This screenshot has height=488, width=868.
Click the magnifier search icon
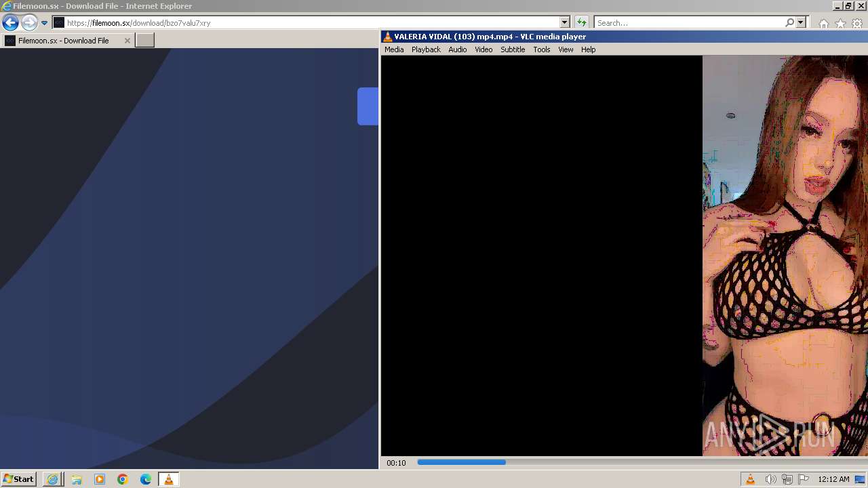[x=789, y=22]
